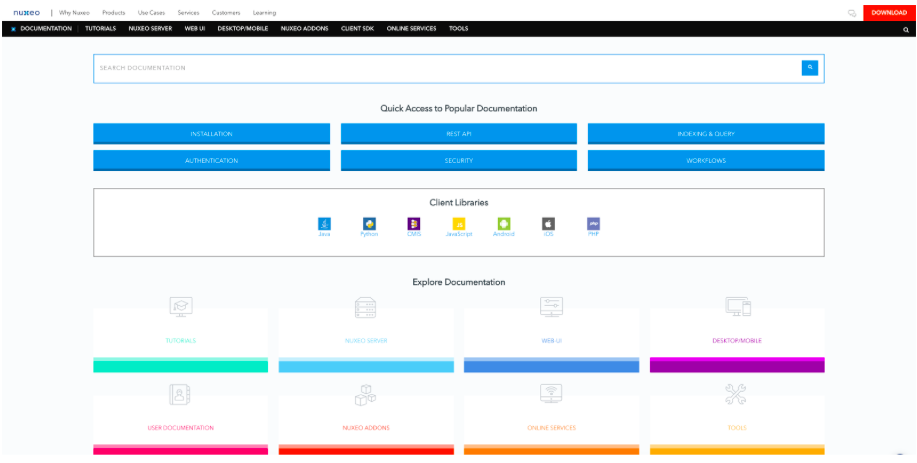Open REST API quick access button
The image size is (917, 463).
tap(458, 134)
